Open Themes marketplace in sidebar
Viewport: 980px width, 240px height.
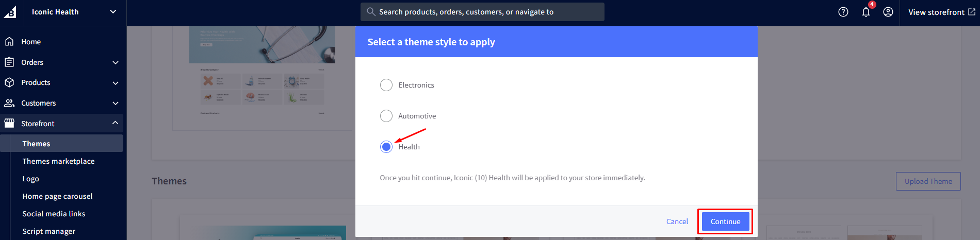click(58, 161)
